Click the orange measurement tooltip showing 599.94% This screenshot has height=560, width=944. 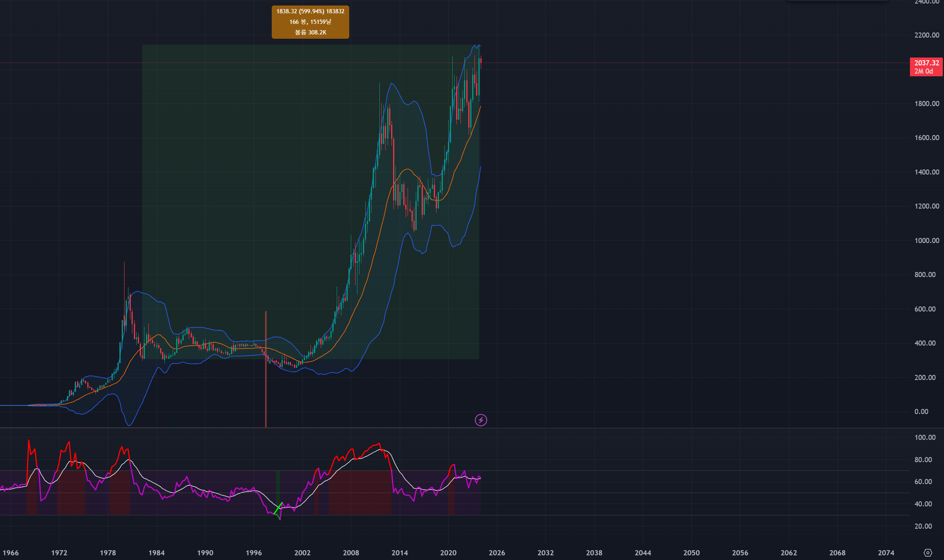point(310,22)
